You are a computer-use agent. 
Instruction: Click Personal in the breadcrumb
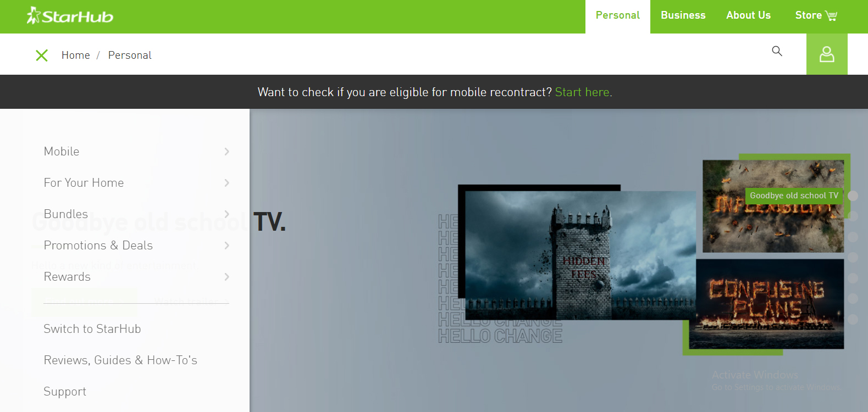130,55
